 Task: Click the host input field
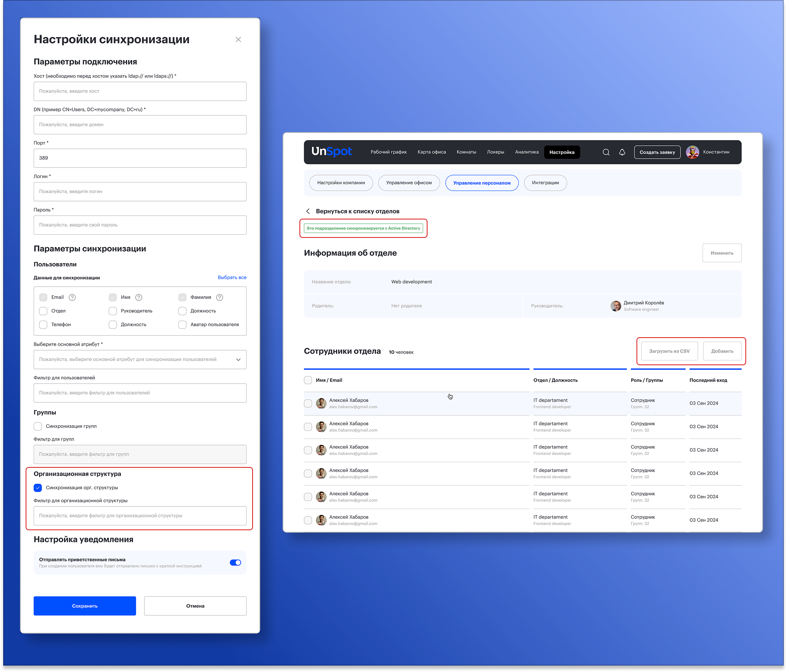click(140, 91)
